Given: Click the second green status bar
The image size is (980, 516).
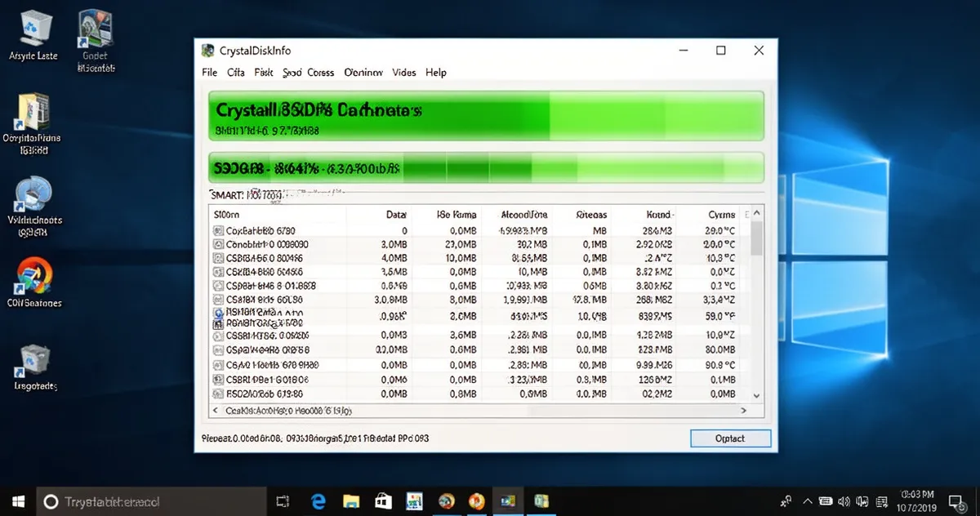Looking at the screenshot, I should pyautogui.click(x=486, y=168).
